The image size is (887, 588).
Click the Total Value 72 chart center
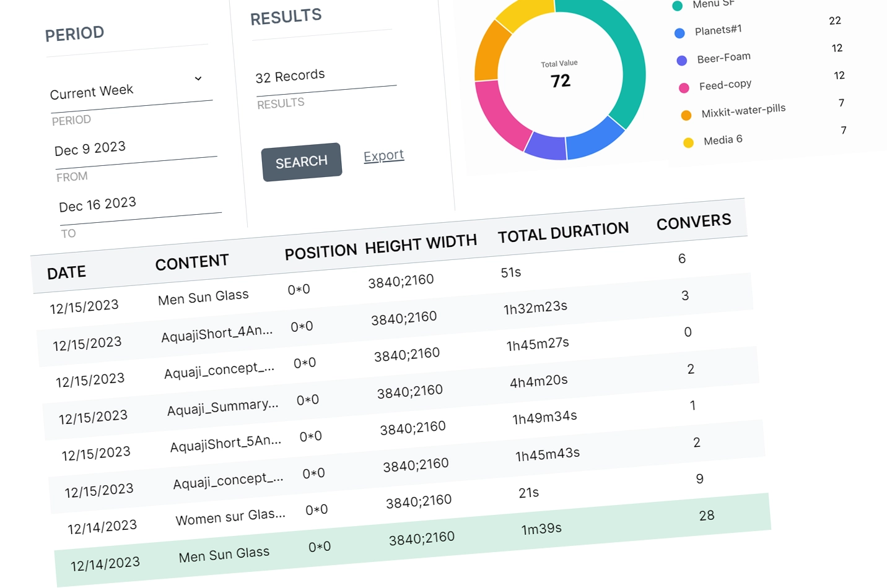tap(560, 75)
